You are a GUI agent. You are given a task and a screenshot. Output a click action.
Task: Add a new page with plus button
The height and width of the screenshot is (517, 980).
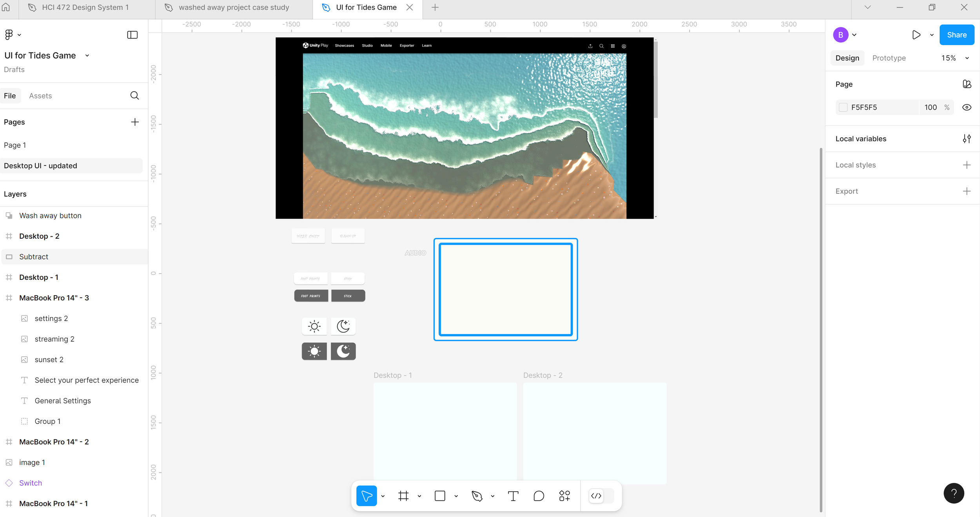click(x=135, y=122)
